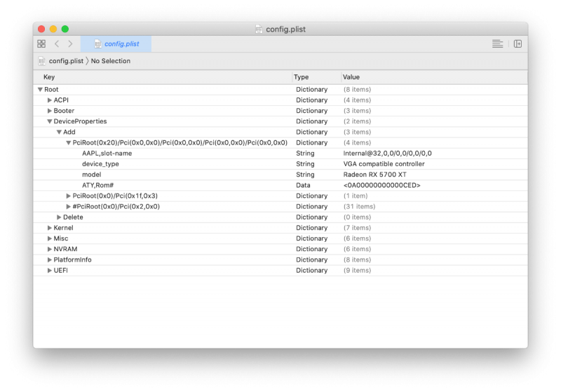The width and height of the screenshot is (561, 392).
Task: Click the document icon in window title
Action: (259, 29)
